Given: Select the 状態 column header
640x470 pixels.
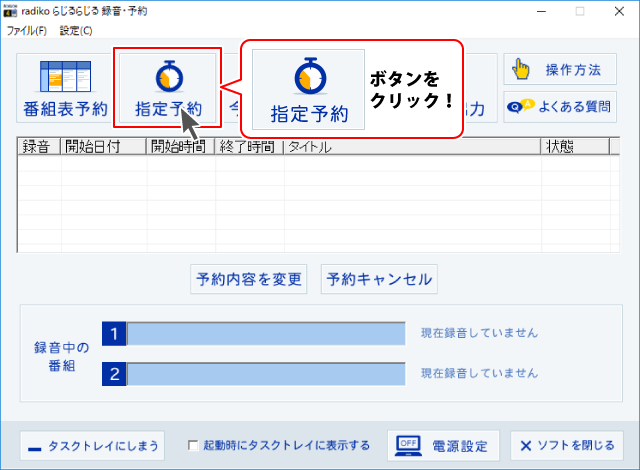Looking at the screenshot, I should click(x=575, y=146).
